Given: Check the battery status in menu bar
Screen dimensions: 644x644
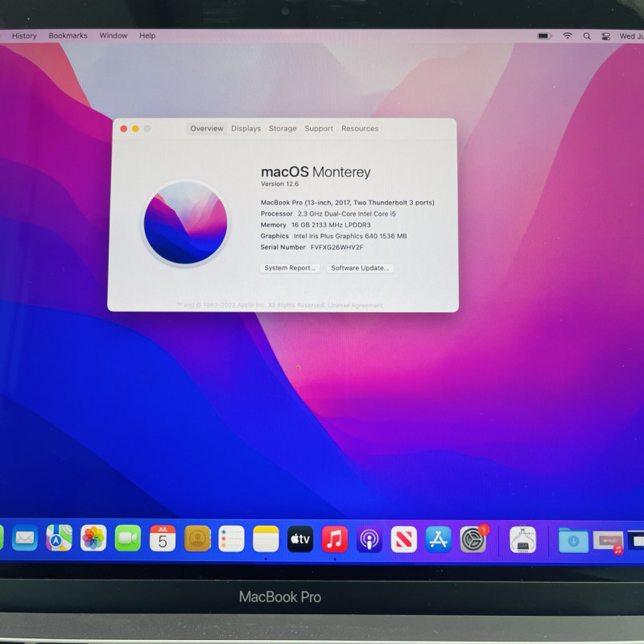Looking at the screenshot, I should click(544, 35).
